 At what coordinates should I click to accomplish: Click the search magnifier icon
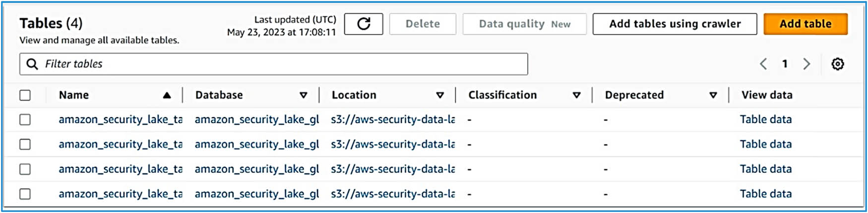click(32, 64)
